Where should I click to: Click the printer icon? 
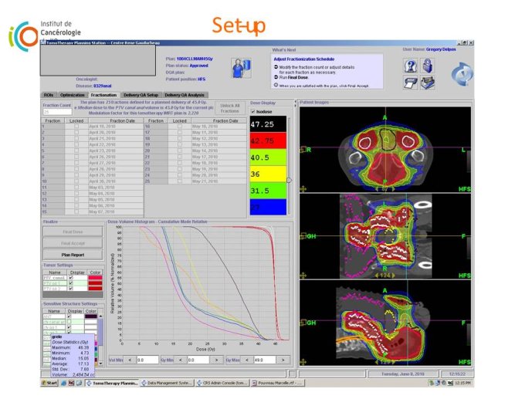tap(411, 83)
